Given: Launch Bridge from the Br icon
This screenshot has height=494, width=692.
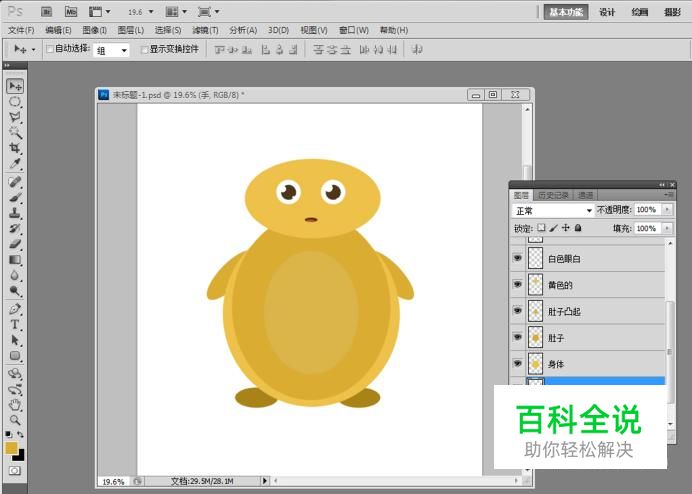Looking at the screenshot, I should pyautogui.click(x=47, y=12).
